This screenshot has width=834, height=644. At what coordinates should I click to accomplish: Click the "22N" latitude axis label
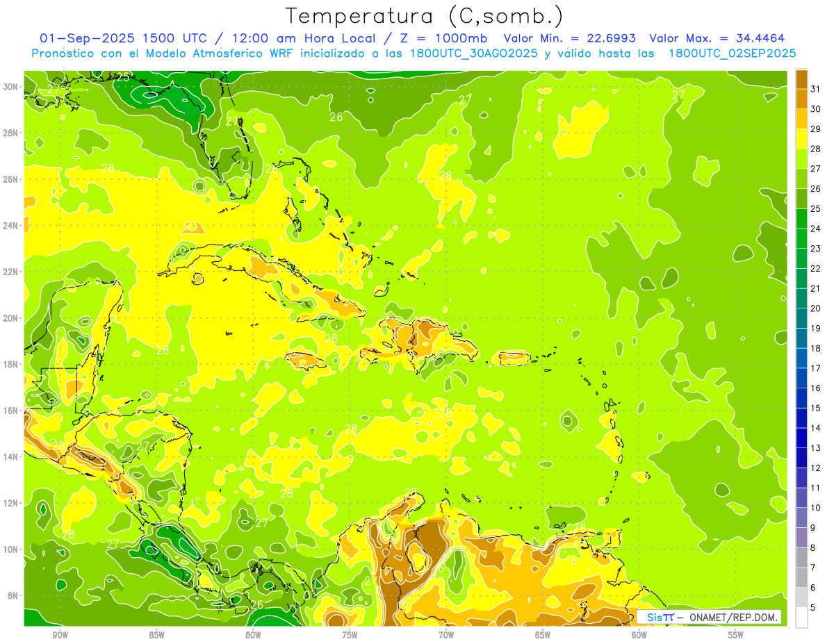(x=10, y=272)
